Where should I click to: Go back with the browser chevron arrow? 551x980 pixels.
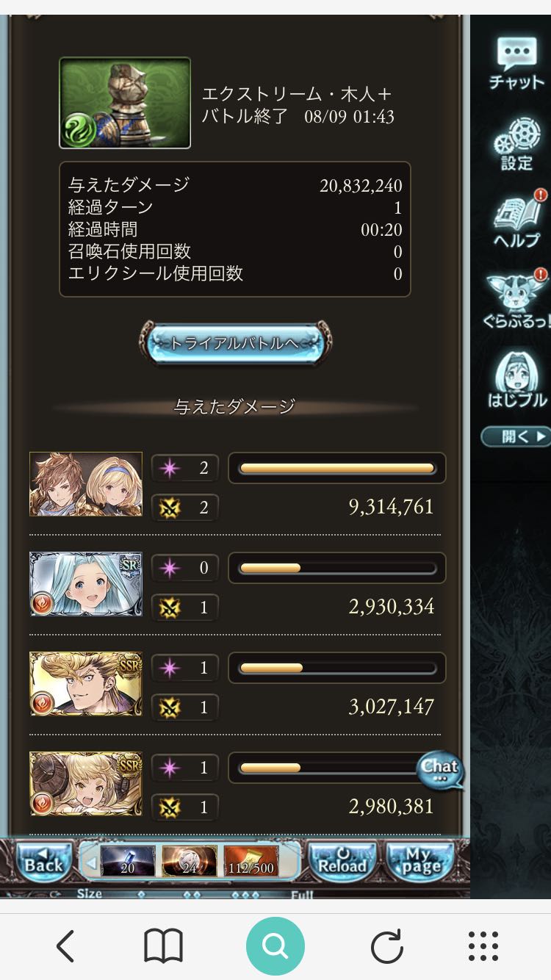65,946
